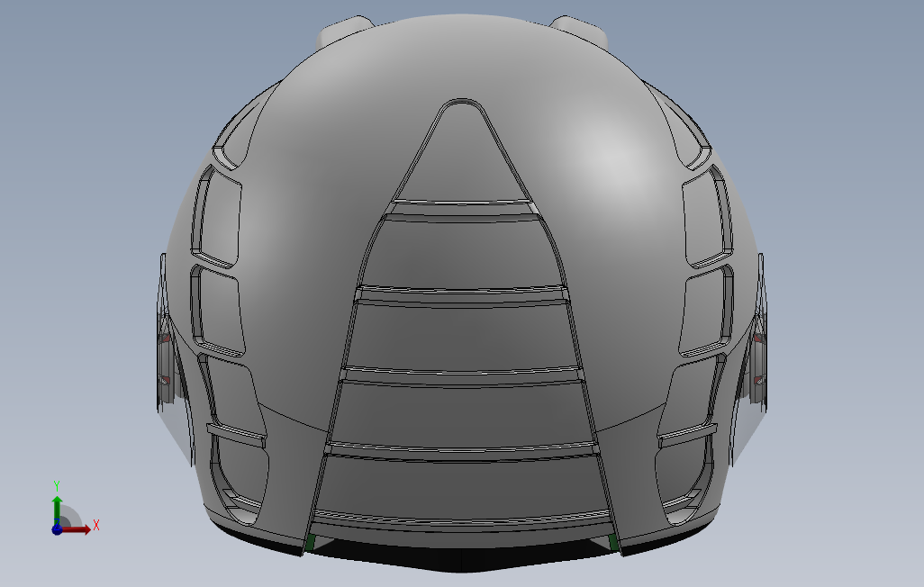
Task: Click the XYZ coordinate axis triad
Action: point(74,509)
